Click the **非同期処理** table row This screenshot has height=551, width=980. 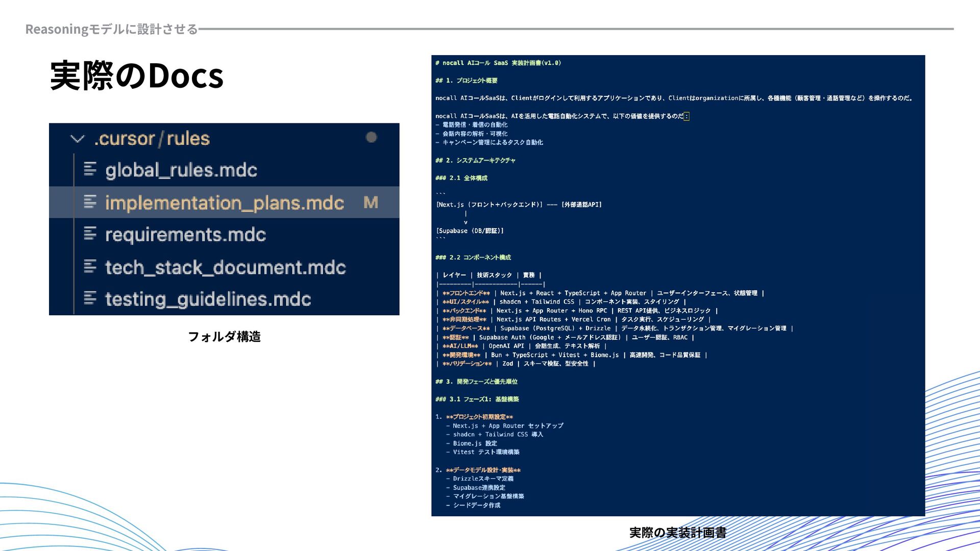coord(573,319)
